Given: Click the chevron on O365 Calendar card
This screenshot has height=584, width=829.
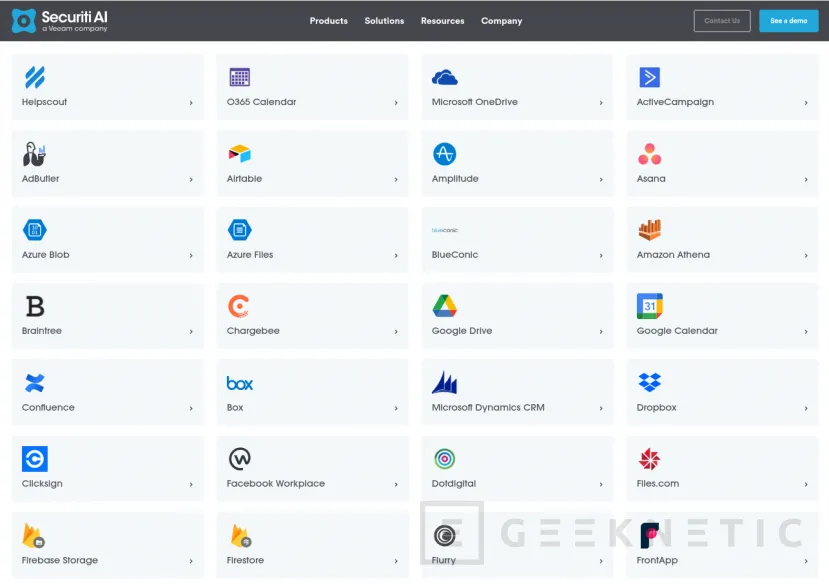Looking at the screenshot, I should [x=396, y=103].
